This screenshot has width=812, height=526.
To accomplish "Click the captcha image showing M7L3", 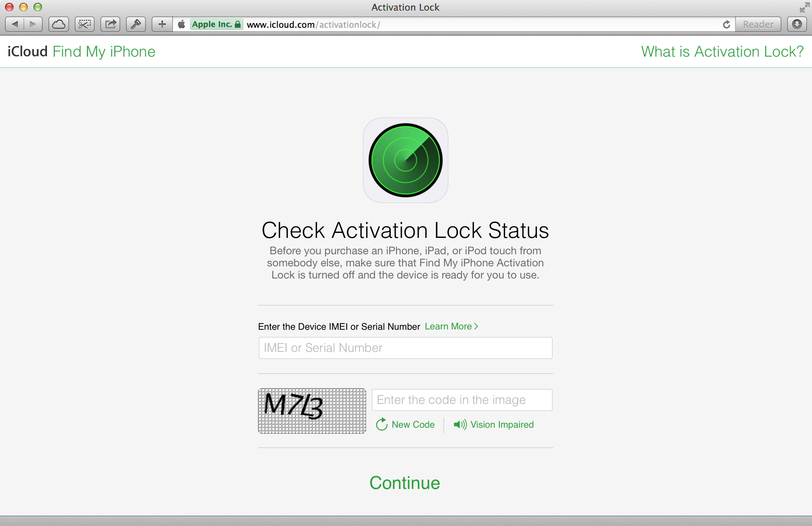I will 312,411.
